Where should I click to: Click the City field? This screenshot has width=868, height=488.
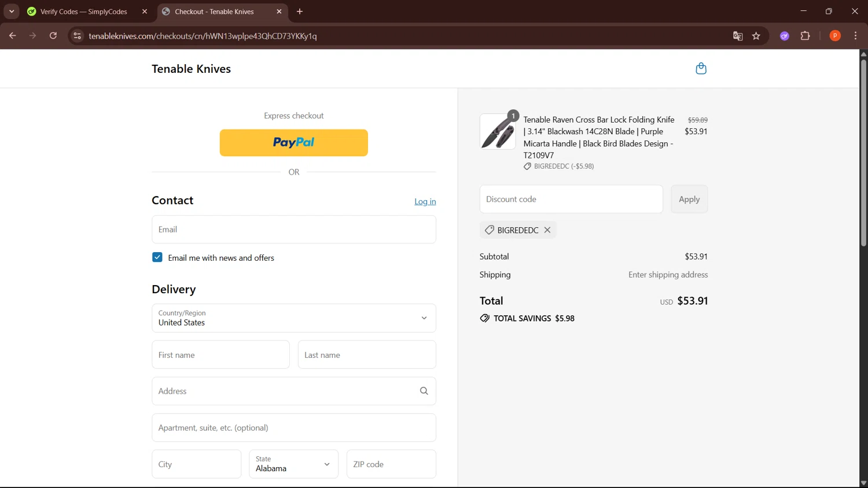click(x=197, y=464)
